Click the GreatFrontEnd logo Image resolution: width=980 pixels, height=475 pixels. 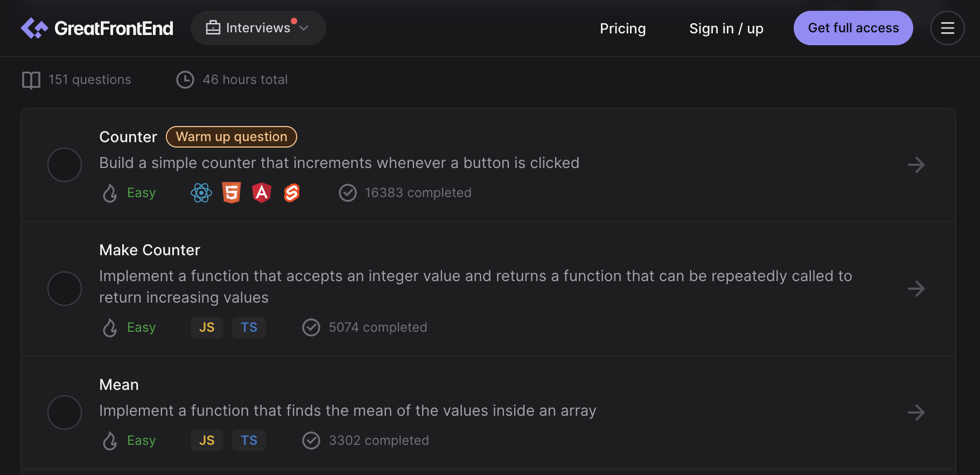click(97, 28)
